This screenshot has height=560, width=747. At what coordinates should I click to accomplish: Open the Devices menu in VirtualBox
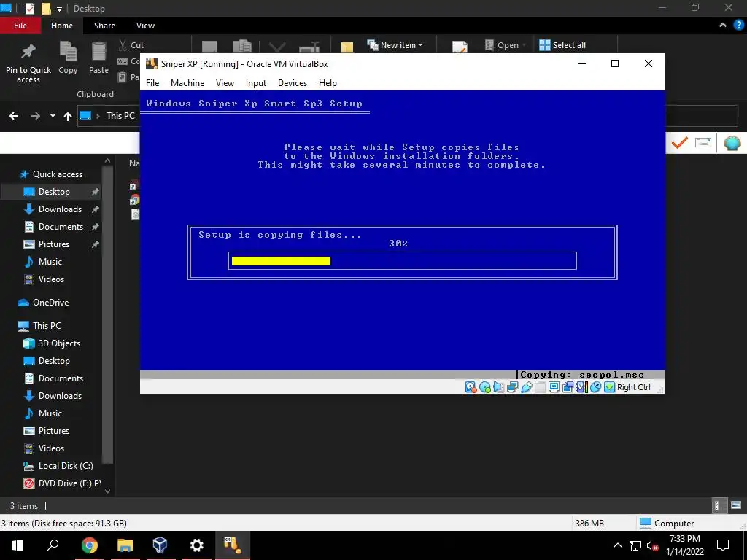(293, 83)
